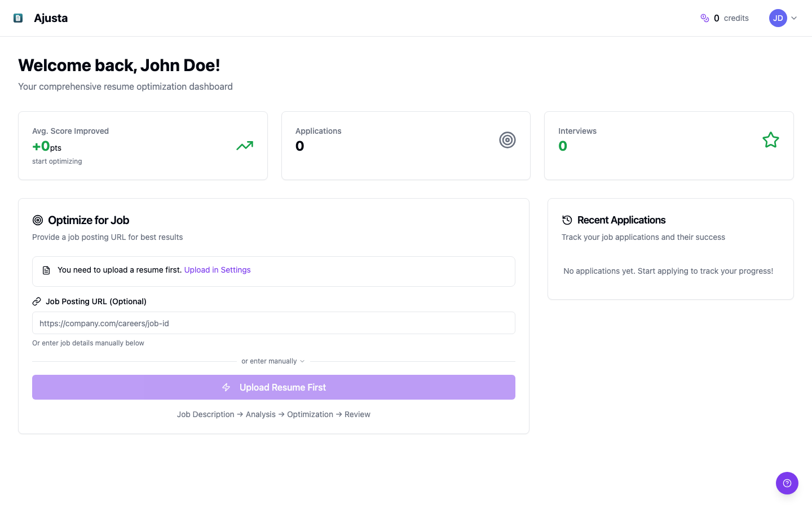Open the JD profile avatar menu
812x508 pixels.
point(778,17)
